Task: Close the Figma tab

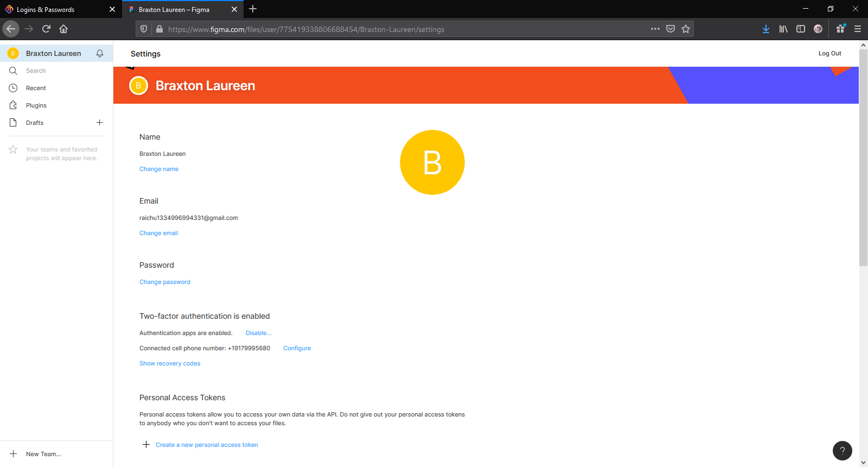Action: pyautogui.click(x=234, y=9)
